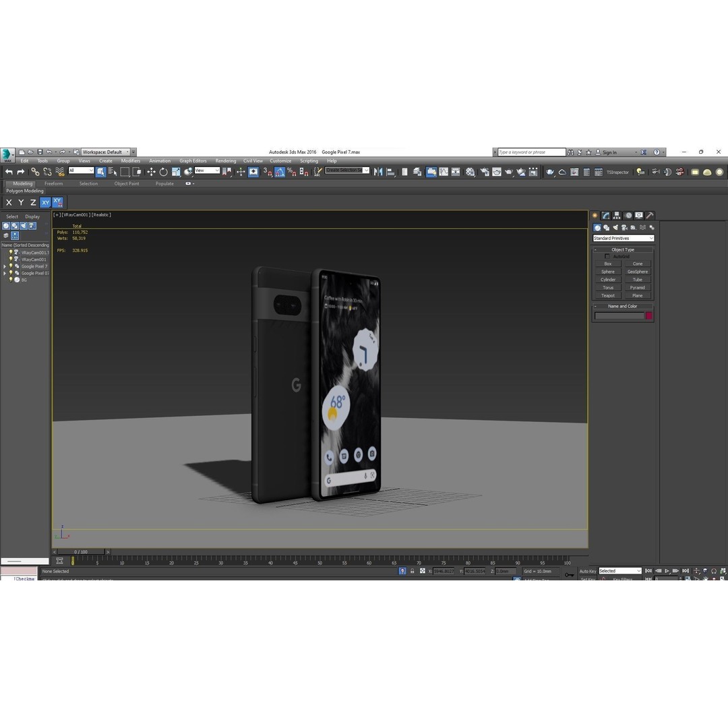
Task: Open the key filter Selected dropdown
Action: [x=620, y=571]
